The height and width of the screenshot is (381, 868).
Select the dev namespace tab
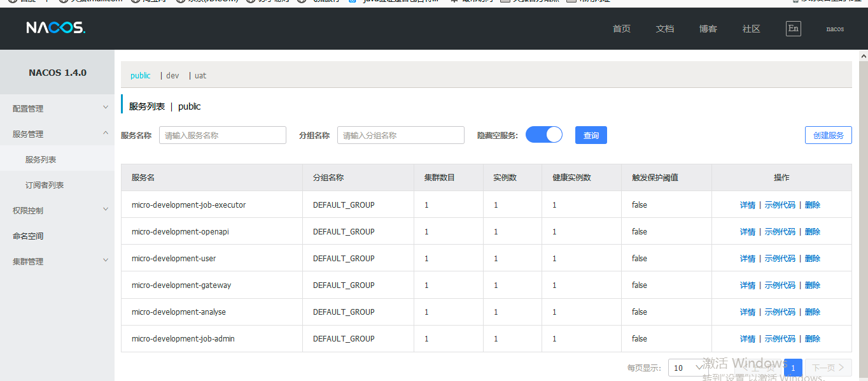(x=172, y=75)
